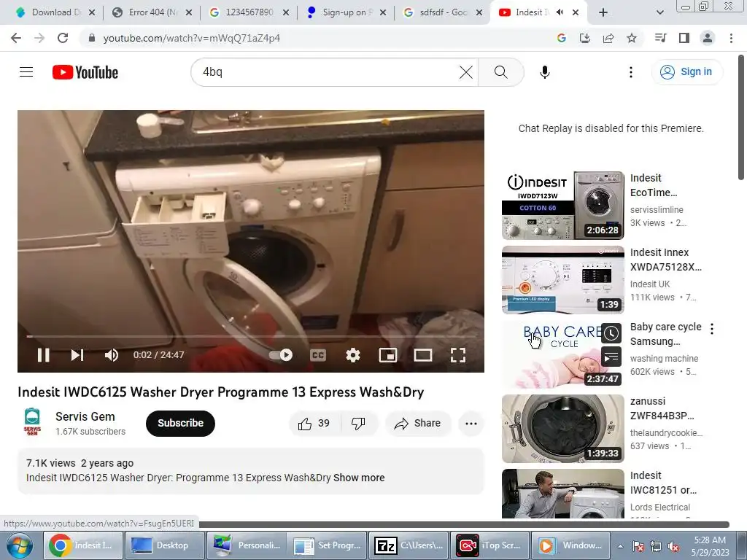This screenshot has width=747, height=560.
Task: Add Baby care cycle video to queue
Action: click(611, 357)
